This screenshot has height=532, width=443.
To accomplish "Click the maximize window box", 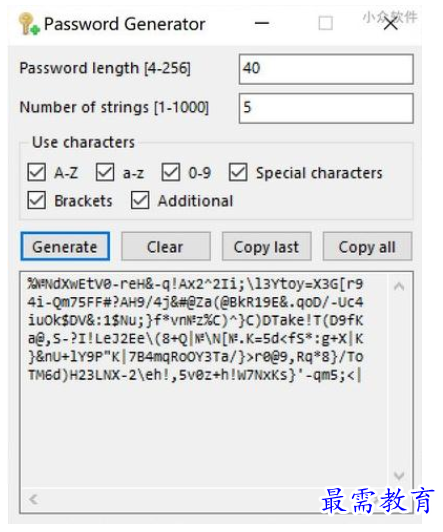I will pos(326,23).
